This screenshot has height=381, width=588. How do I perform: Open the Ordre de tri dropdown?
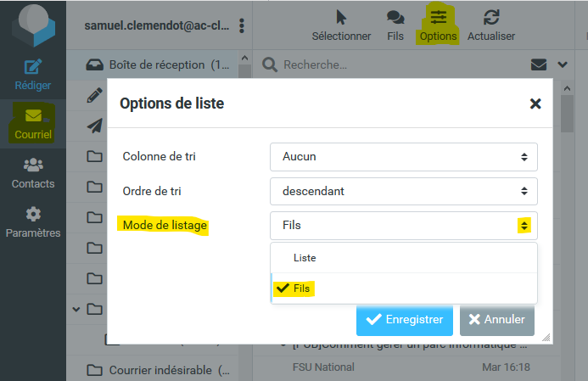(x=404, y=191)
